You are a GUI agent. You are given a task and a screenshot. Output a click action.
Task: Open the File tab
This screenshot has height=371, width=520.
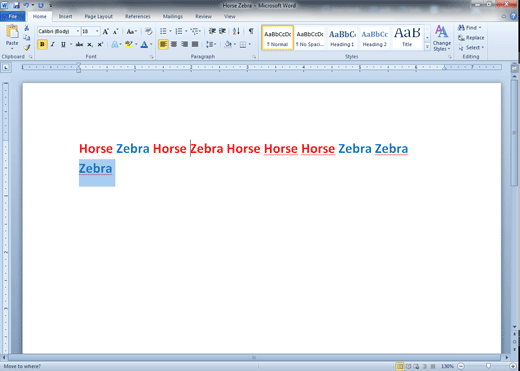13,16
